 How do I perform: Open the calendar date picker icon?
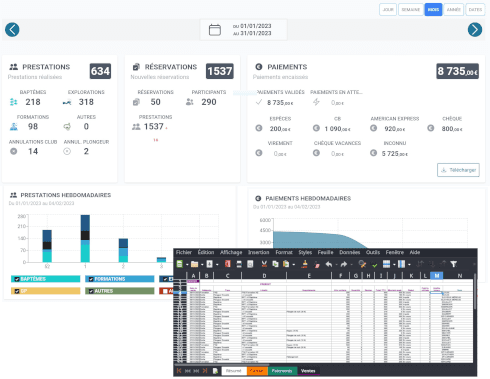coord(215,30)
